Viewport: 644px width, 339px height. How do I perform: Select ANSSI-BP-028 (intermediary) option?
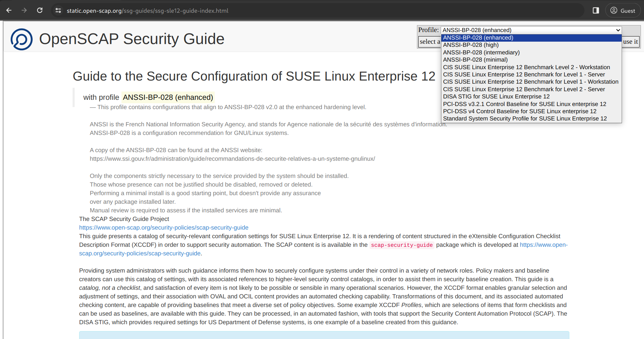[x=481, y=52]
